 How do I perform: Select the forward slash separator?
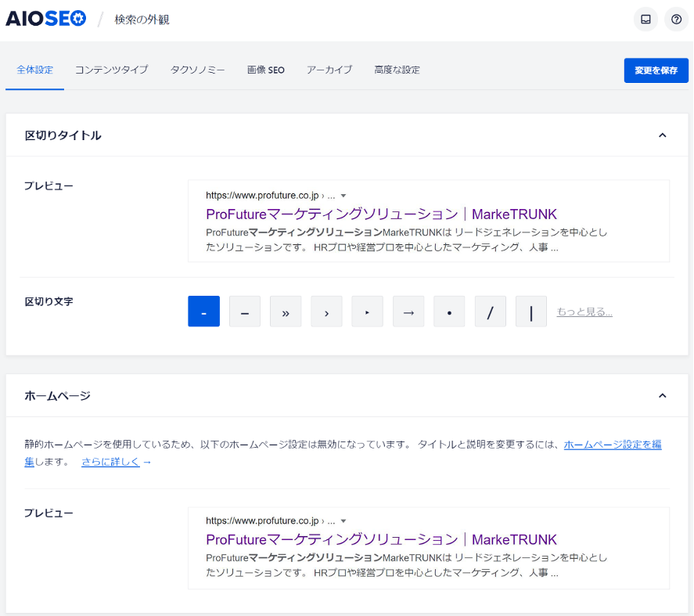point(491,312)
